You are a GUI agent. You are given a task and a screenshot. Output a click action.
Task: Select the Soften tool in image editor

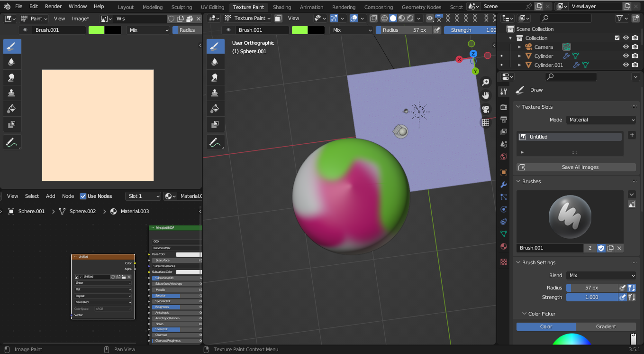12,62
